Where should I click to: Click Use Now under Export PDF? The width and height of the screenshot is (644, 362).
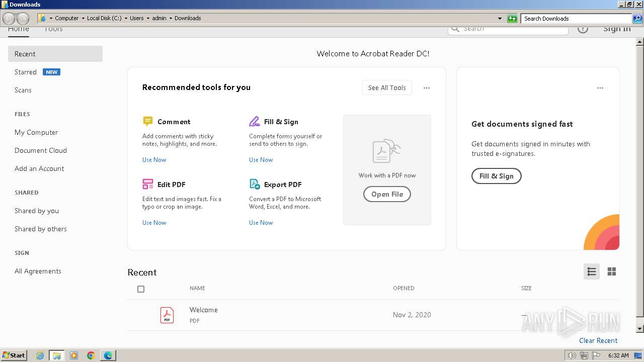[261, 223]
